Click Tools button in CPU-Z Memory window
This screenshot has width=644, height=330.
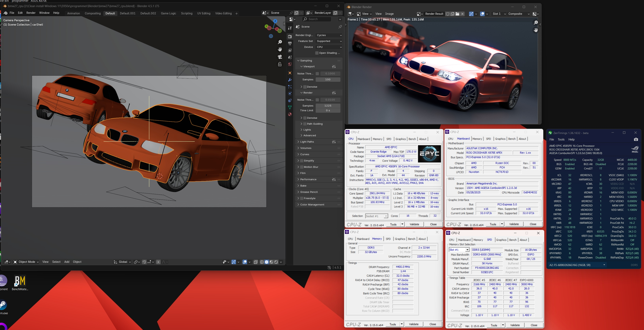[392, 324]
